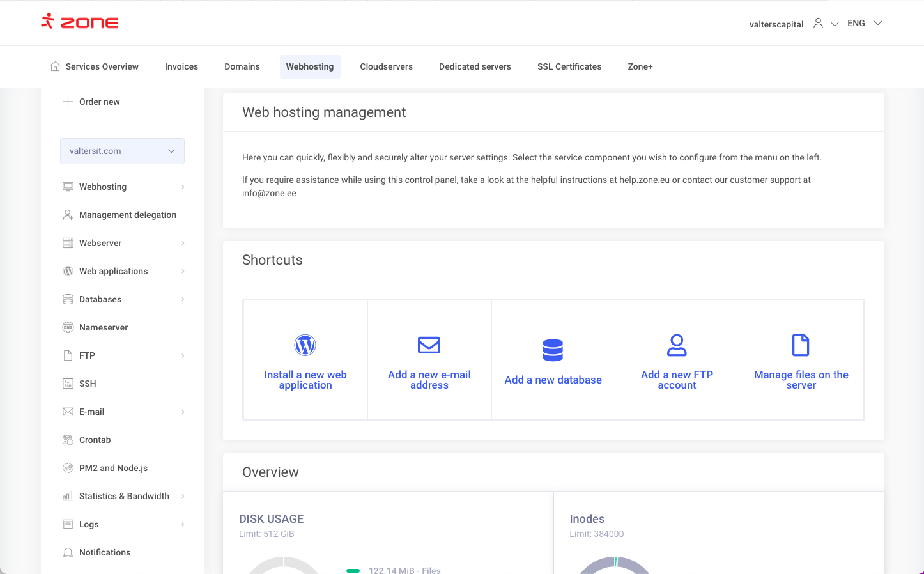
Task: Expand the Webserver sidebar chevron
Action: [183, 243]
